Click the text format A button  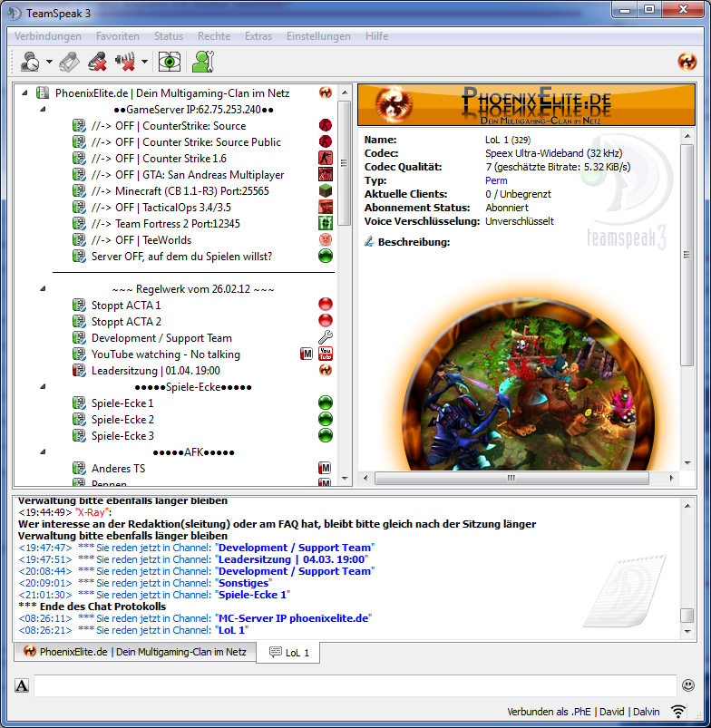coord(22,685)
